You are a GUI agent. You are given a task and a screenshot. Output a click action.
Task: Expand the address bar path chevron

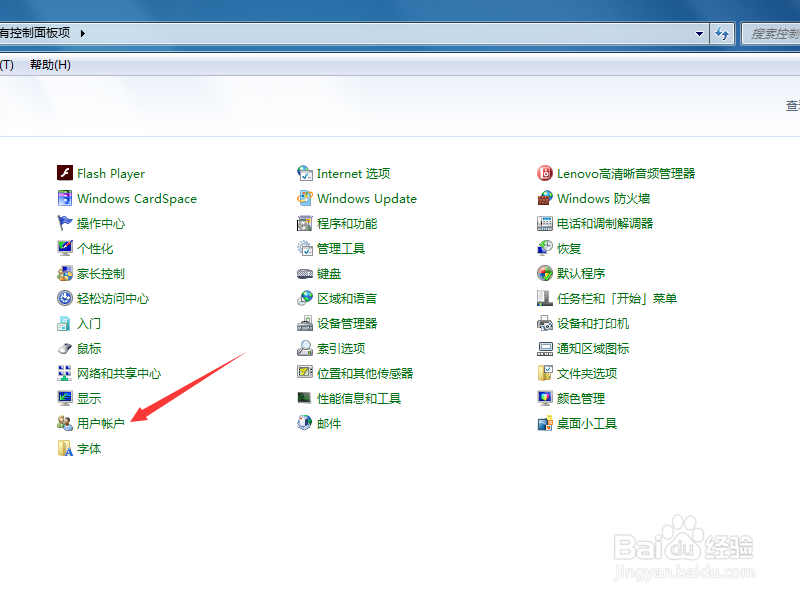coord(83,32)
